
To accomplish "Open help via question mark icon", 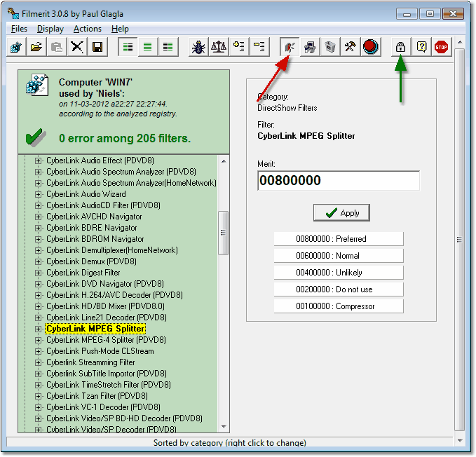I will [x=421, y=47].
